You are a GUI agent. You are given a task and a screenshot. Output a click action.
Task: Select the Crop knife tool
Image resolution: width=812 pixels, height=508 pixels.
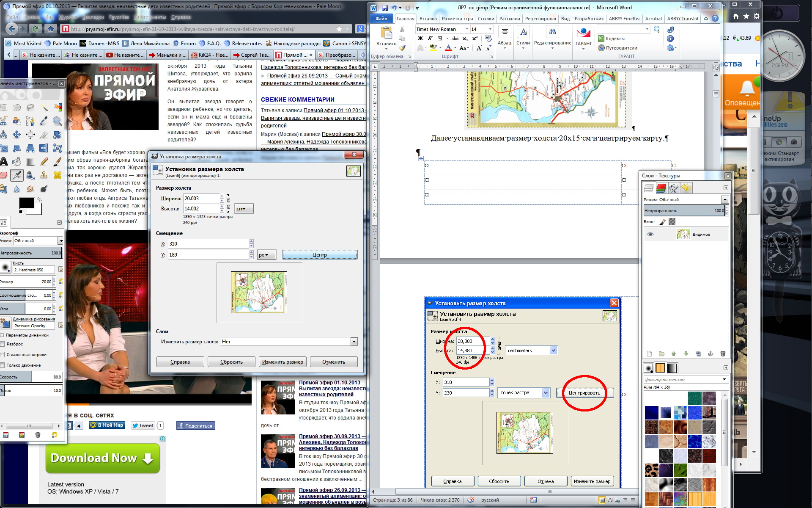(44, 135)
